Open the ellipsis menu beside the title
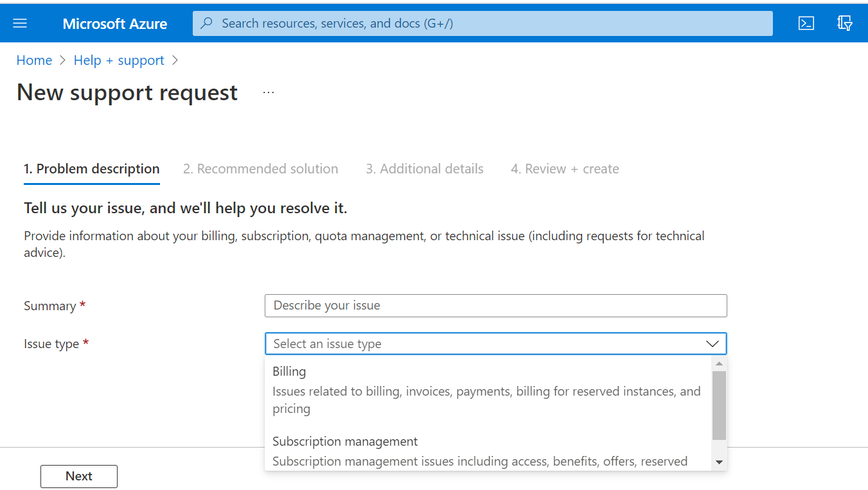This screenshot has width=868, height=490. click(269, 93)
